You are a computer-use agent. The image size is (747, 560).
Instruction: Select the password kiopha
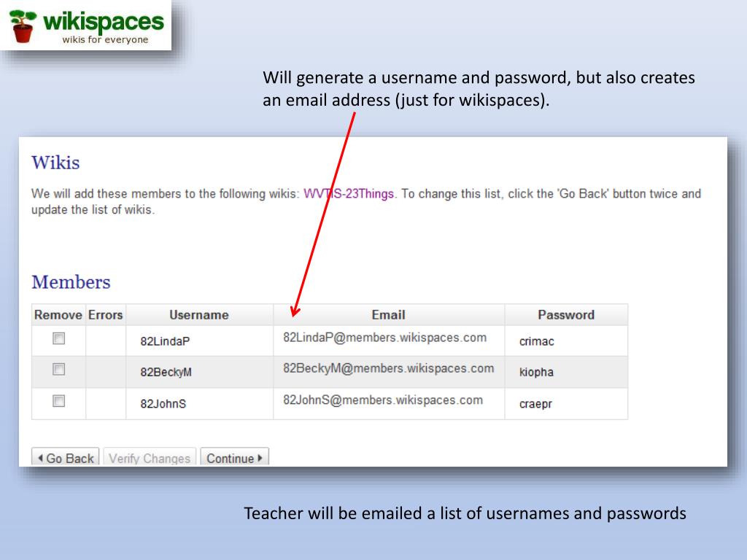coord(536,372)
